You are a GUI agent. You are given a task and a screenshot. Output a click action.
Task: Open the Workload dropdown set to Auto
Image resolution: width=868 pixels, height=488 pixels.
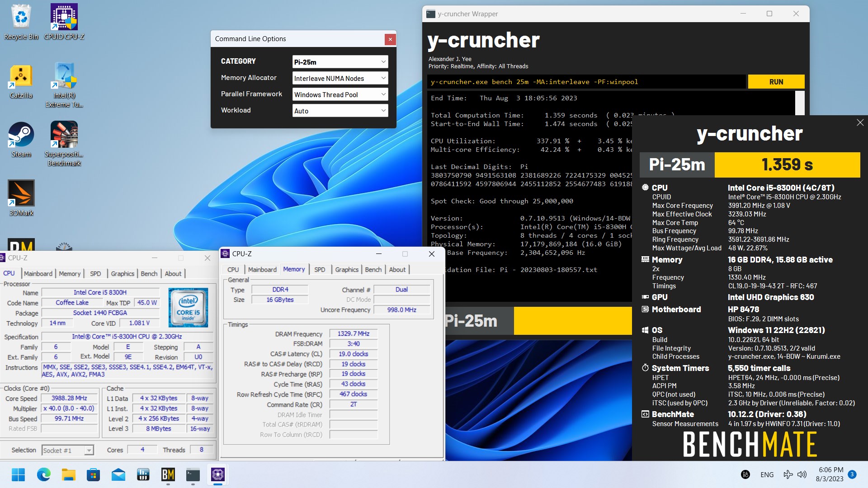coord(340,111)
